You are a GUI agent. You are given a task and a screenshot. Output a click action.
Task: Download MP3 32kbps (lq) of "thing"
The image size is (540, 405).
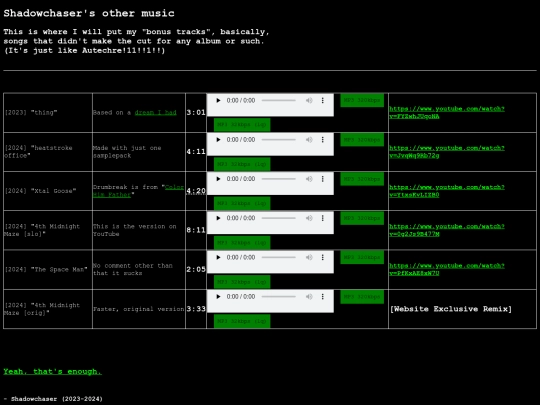click(242, 125)
